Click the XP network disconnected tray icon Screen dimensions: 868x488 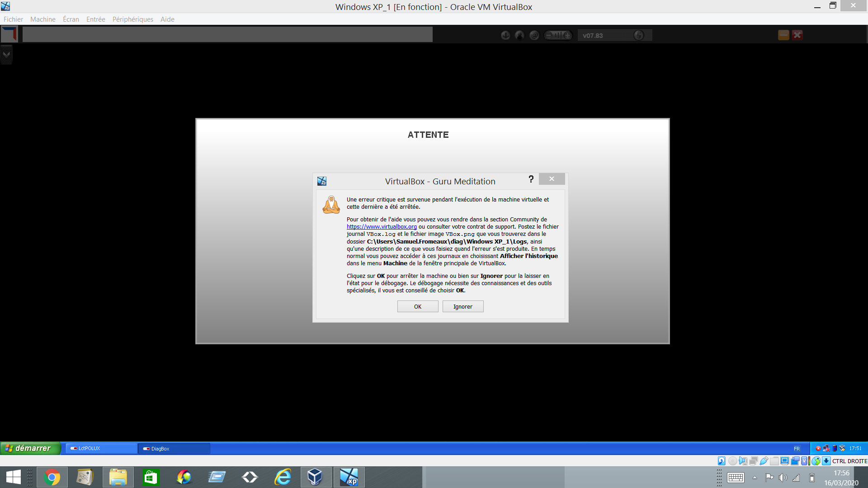[826, 448]
